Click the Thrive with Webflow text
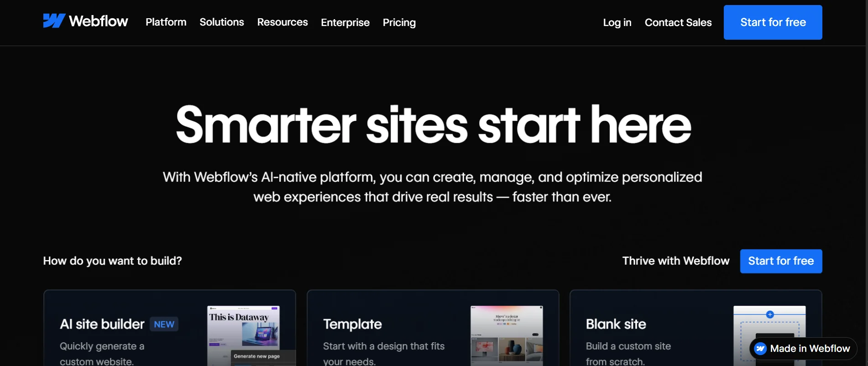Screen dimensions: 868x366 pos(676,261)
